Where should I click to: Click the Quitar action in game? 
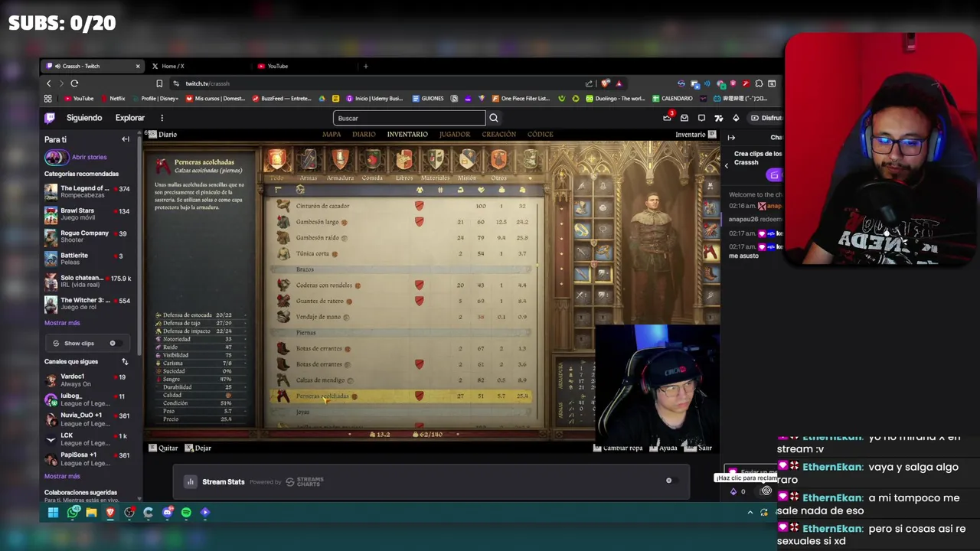point(163,448)
